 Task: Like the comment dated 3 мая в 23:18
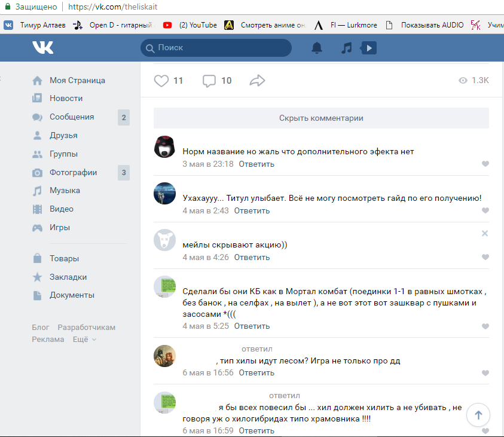point(485,164)
